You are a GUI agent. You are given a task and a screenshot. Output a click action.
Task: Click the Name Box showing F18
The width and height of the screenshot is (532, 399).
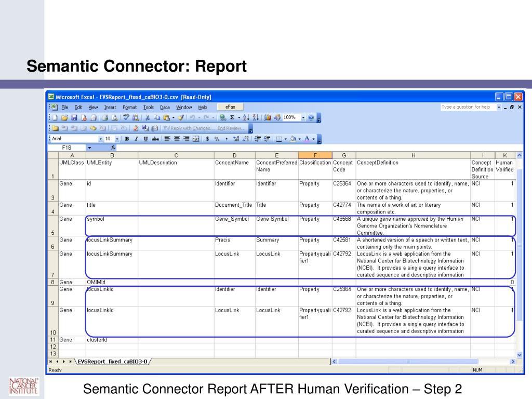[x=67, y=148]
